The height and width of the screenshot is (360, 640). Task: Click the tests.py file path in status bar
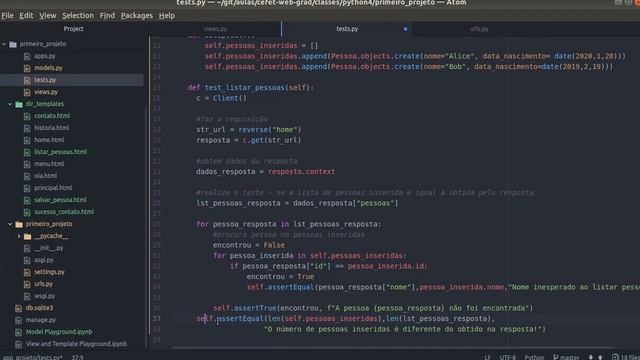point(33,357)
